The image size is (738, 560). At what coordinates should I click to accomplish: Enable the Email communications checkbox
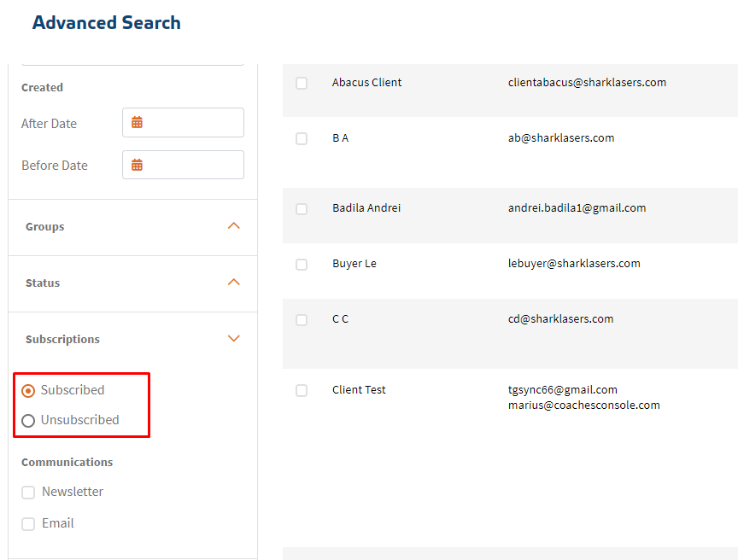tap(28, 524)
